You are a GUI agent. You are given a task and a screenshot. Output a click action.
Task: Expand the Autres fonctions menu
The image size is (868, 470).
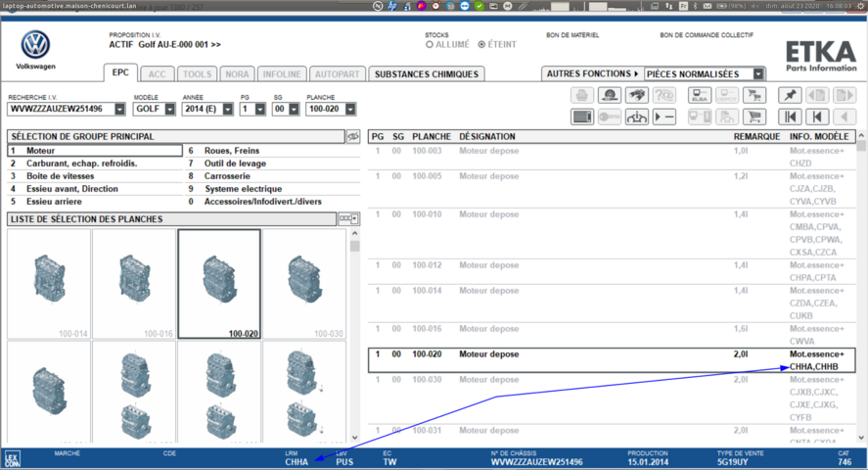click(x=592, y=73)
